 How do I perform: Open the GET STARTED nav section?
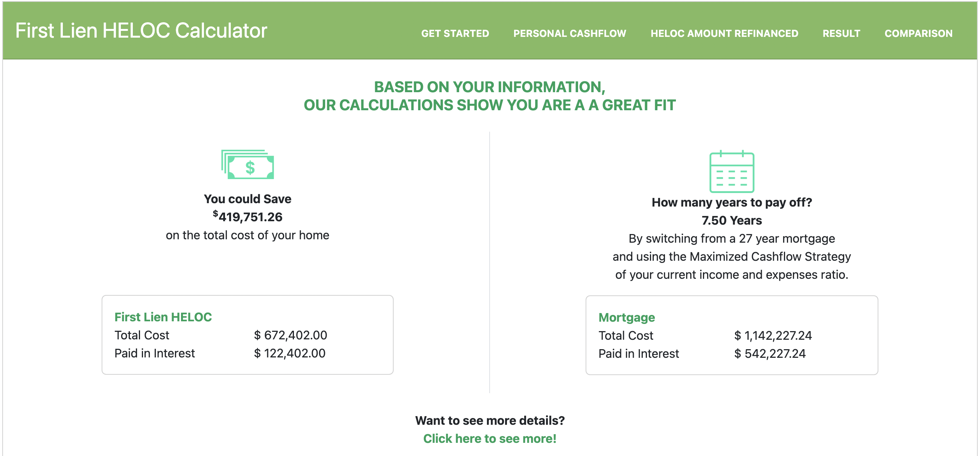click(x=455, y=33)
